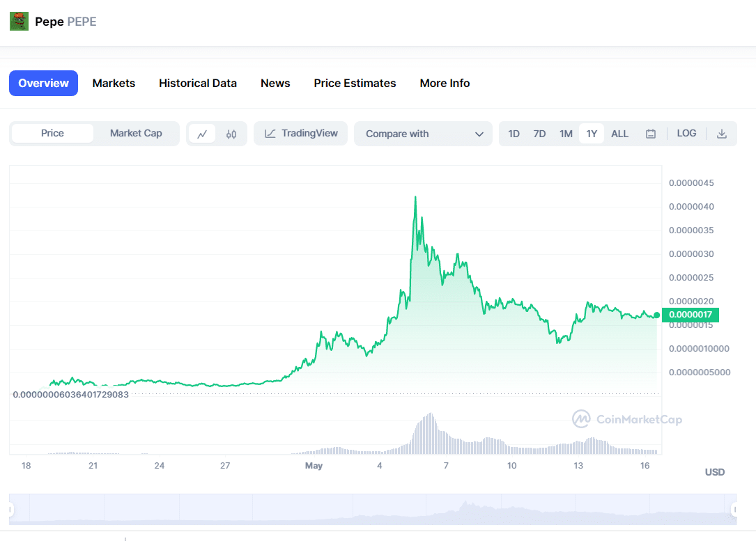Click the USD currency label
756x541 pixels.
pos(715,472)
